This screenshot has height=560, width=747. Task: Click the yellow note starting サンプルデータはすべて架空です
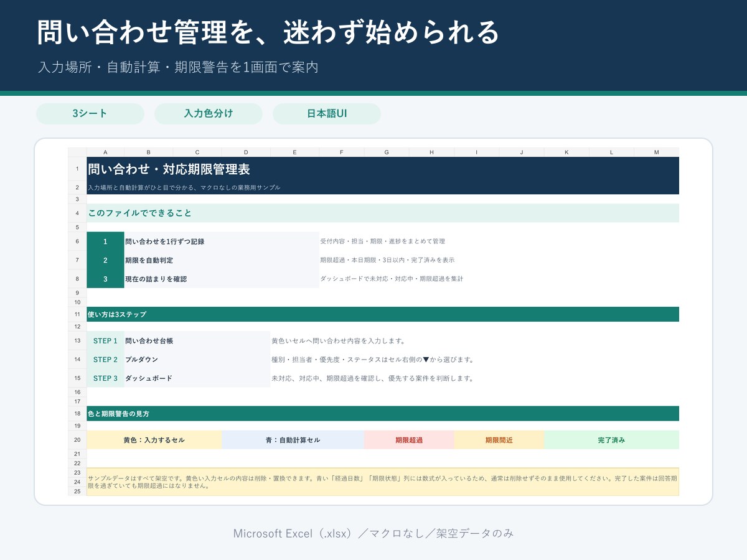tap(383, 482)
